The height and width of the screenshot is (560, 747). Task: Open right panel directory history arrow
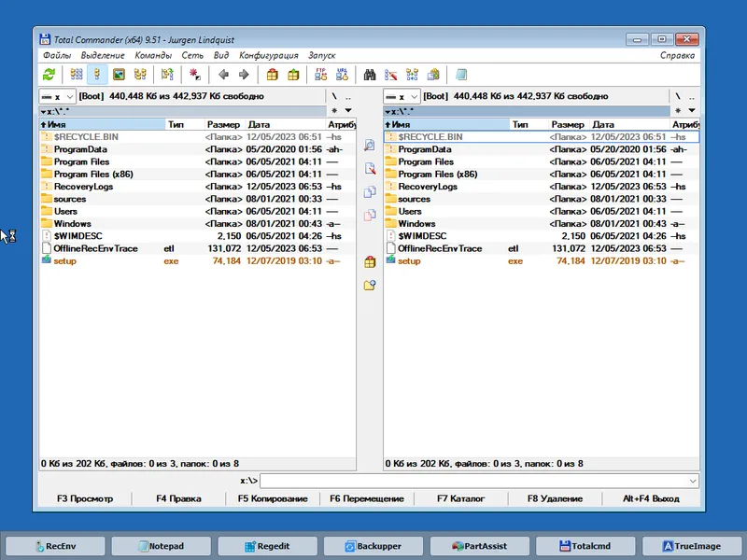click(x=692, y=110)
